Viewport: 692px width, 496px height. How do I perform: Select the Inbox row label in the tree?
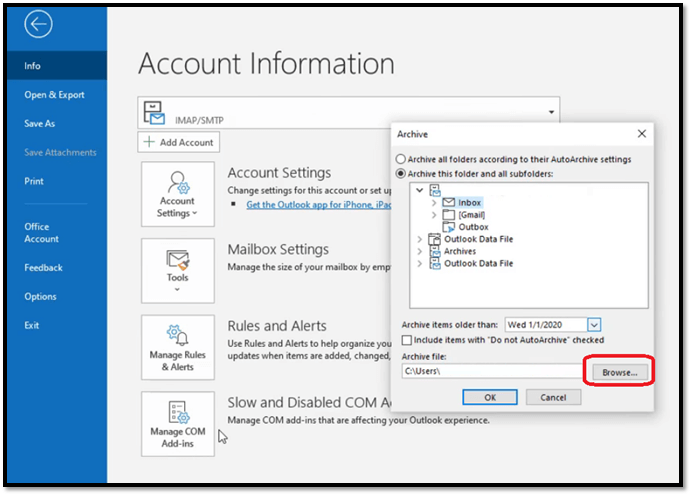[x=469, y=203]
